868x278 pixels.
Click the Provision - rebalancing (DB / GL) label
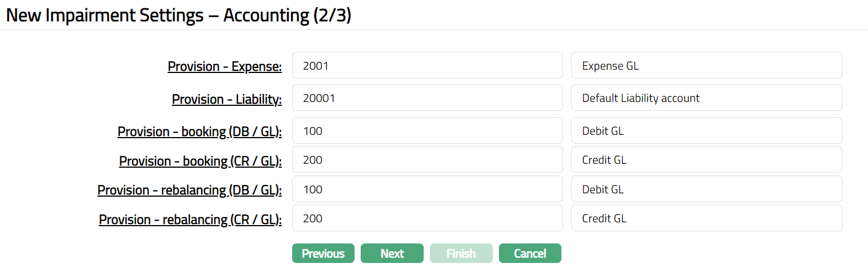pyautogui.click(x=190, y=190)
